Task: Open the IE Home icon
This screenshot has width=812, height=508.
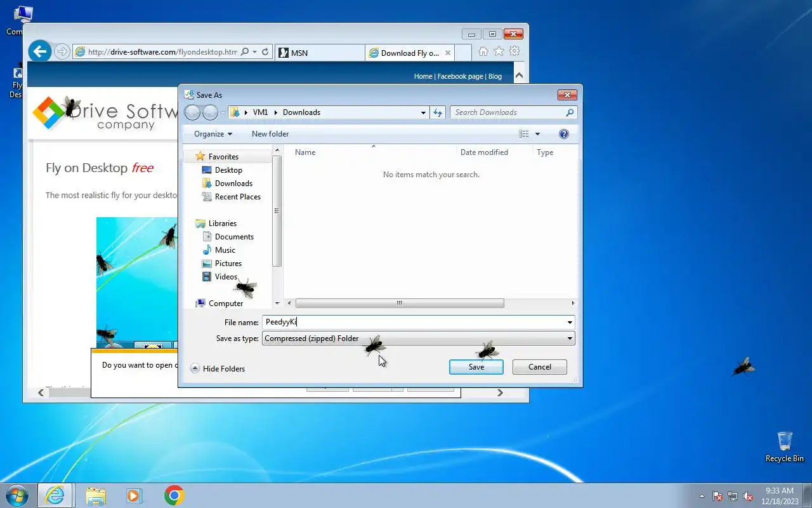Action: point(483,51)
